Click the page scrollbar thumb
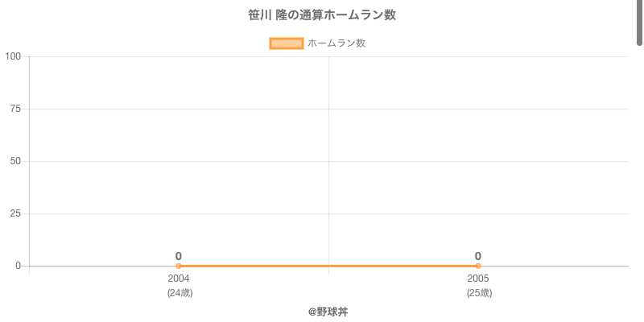Viewport: 644px width, 322px height. (x=640, y=23)
